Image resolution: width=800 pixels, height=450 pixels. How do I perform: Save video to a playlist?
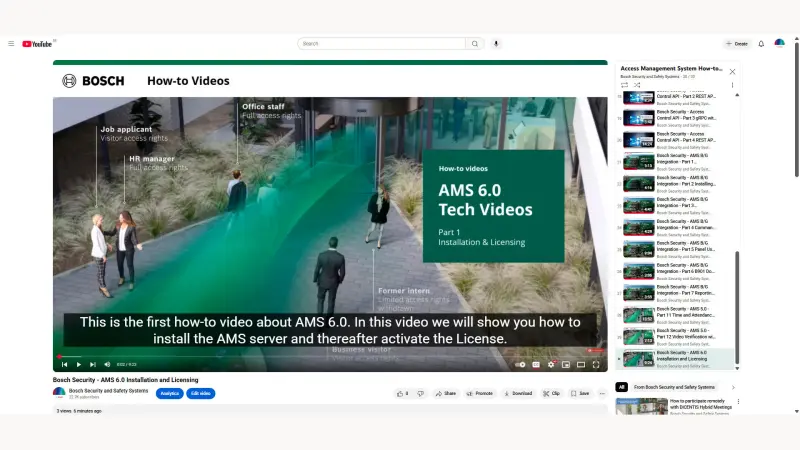click(580, 393)
